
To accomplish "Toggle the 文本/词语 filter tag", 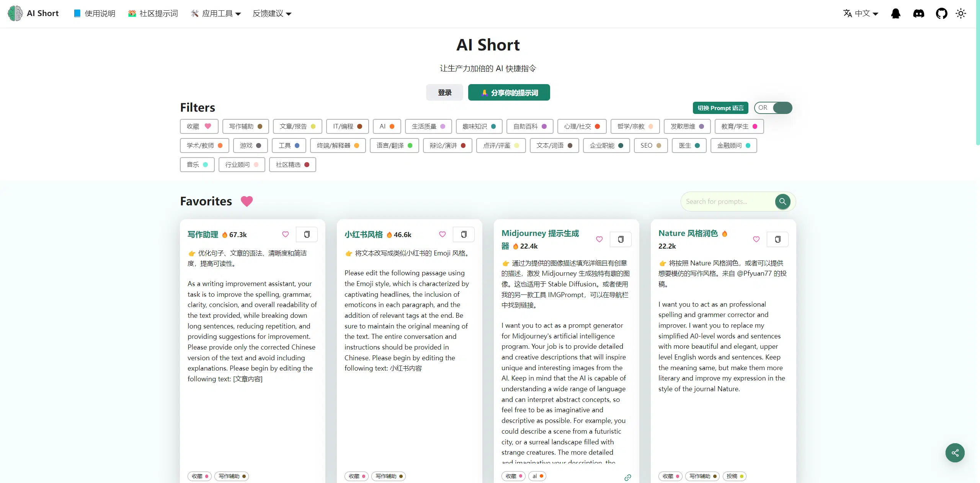I will (554, 146).
